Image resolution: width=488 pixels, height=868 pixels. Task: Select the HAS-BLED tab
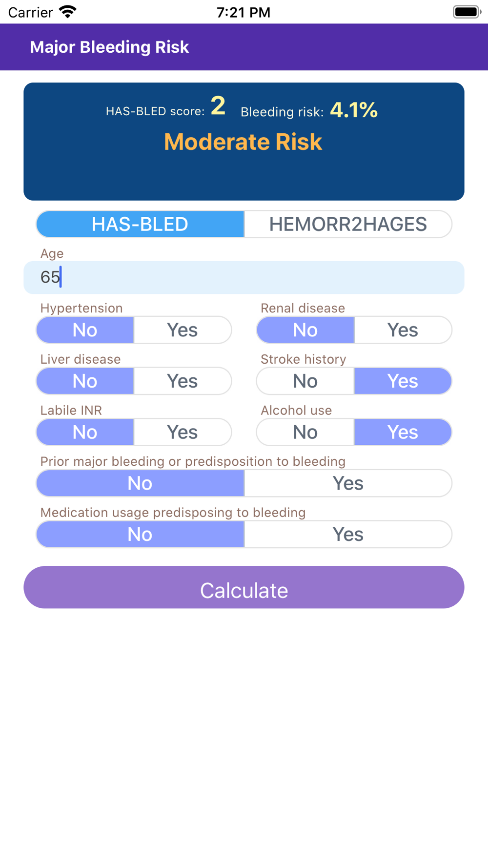140,224
